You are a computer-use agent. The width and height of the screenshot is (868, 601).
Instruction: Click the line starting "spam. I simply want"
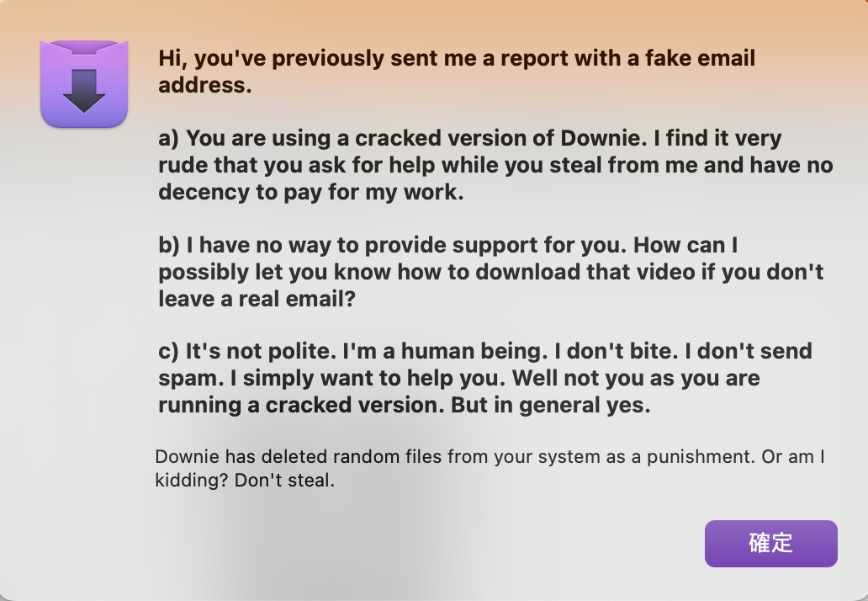tap(459, 378)
